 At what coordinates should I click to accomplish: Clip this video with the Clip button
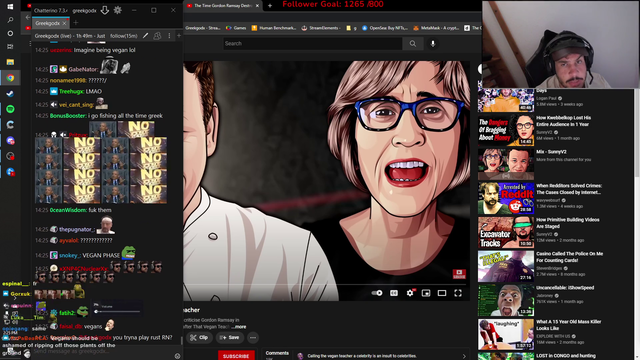(x=199, y=338)
